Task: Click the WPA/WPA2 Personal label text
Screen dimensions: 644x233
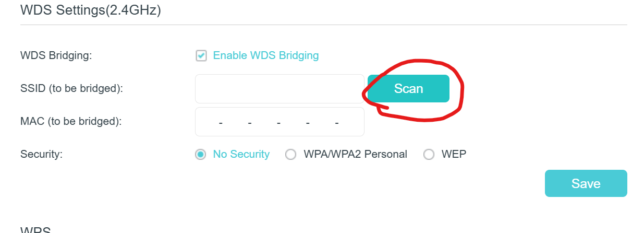Action: (x=355, y=154)
